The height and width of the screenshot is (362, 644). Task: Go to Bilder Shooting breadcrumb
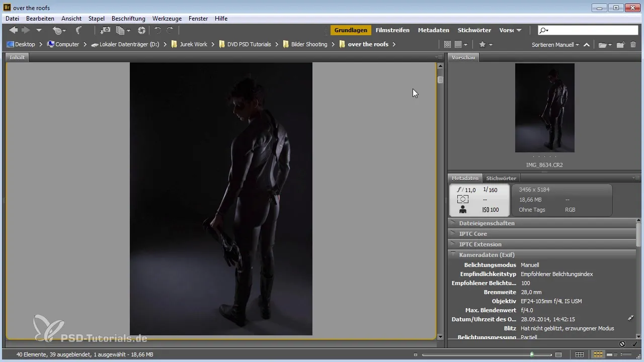click(305, 44)
